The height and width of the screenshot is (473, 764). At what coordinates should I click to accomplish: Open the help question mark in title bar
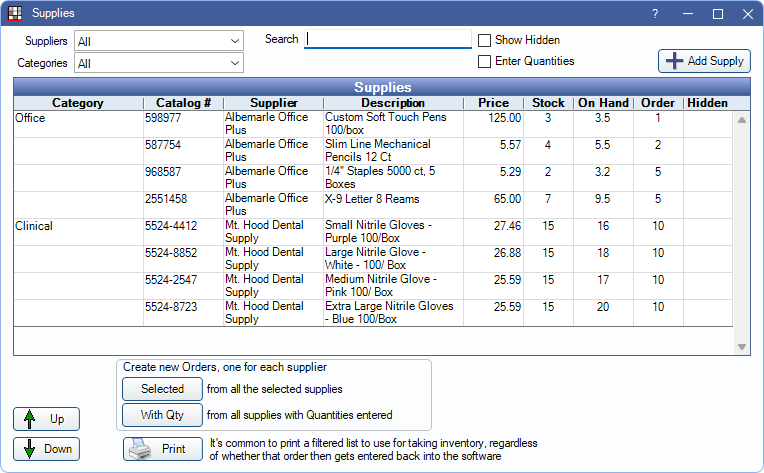654,14
